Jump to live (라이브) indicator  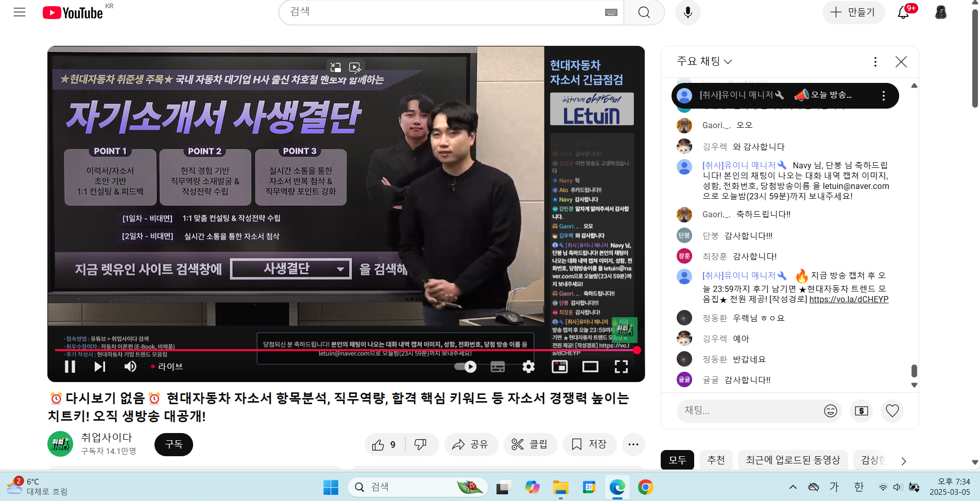coord(167,367)
